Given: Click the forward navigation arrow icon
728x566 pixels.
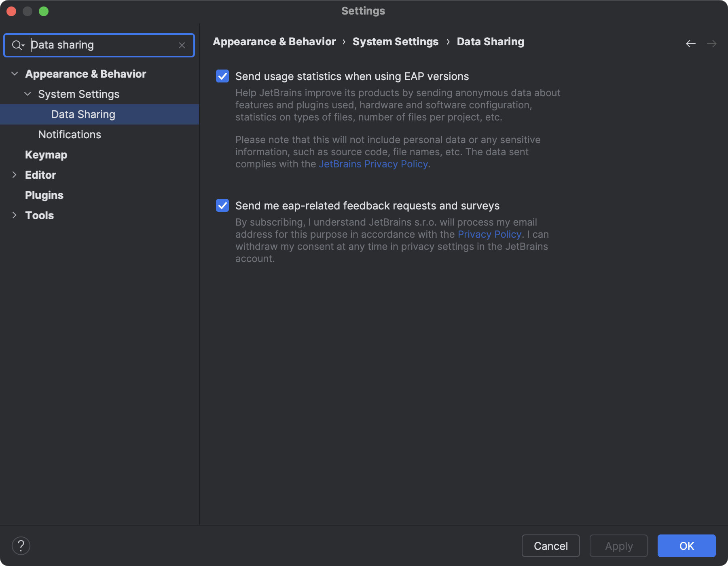Looking at the screenshot, I should [x=712, y=44].
